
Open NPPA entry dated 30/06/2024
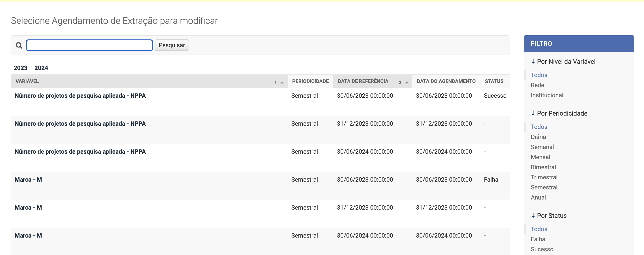pos(80,152)
